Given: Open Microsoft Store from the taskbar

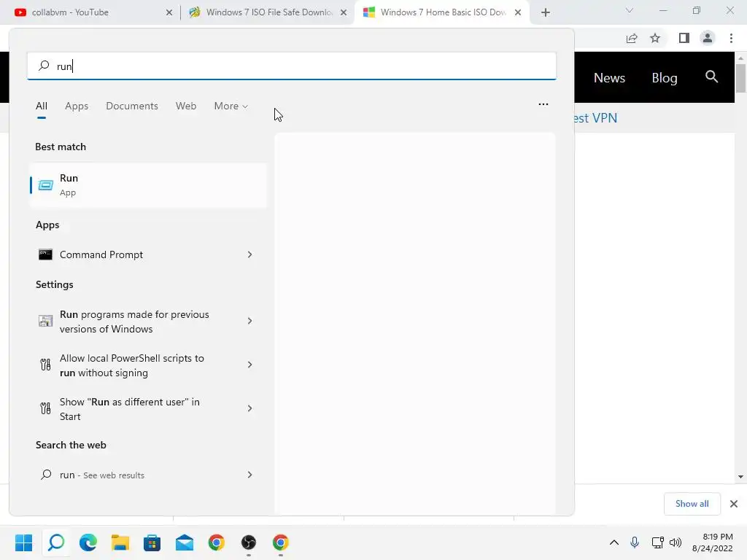Looking at the screenshot, I should point(152,542).
